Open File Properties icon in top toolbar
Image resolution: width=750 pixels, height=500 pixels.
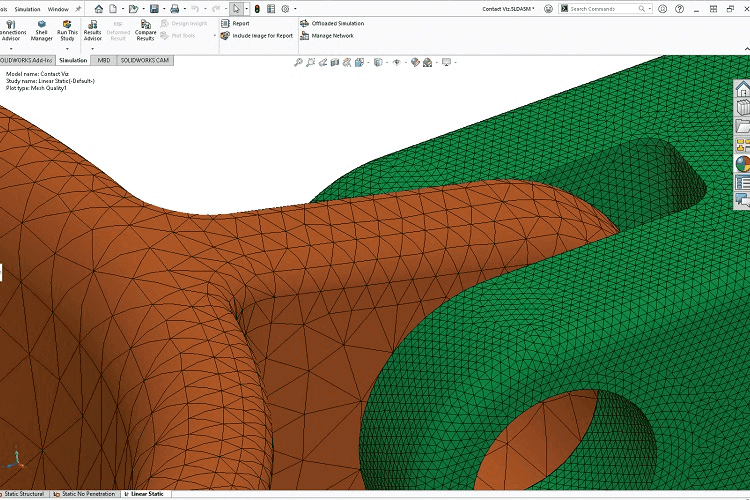point(271,9)
